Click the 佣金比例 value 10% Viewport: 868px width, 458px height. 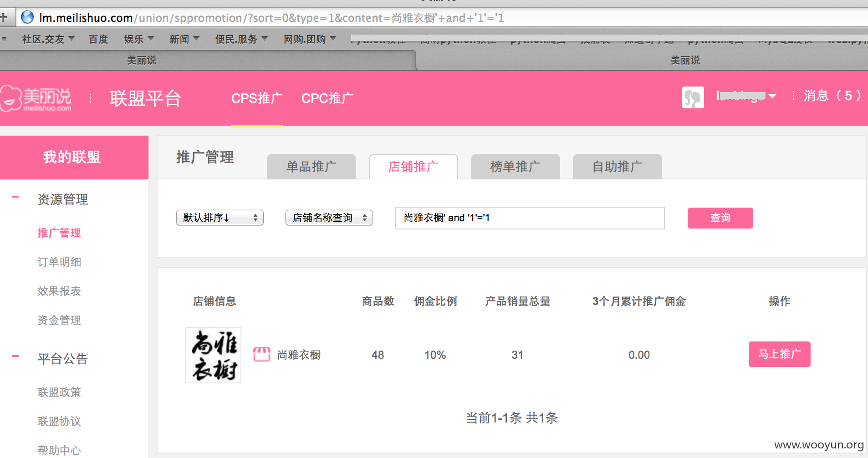point(435,355)
